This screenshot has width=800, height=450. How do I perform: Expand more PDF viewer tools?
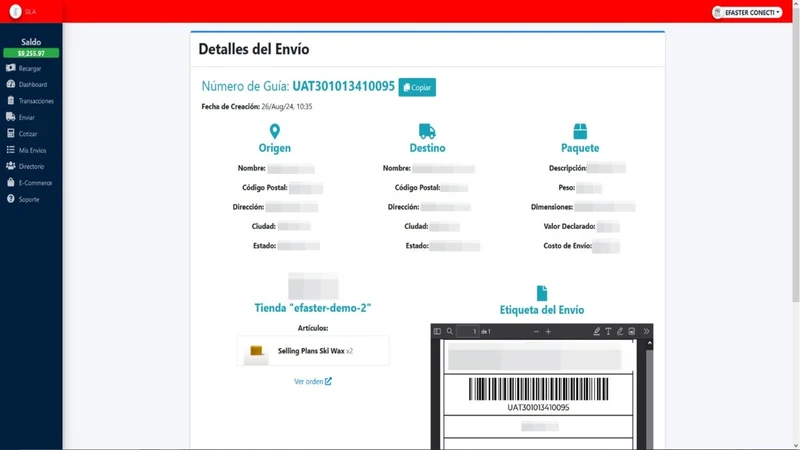tap(646, 332)
